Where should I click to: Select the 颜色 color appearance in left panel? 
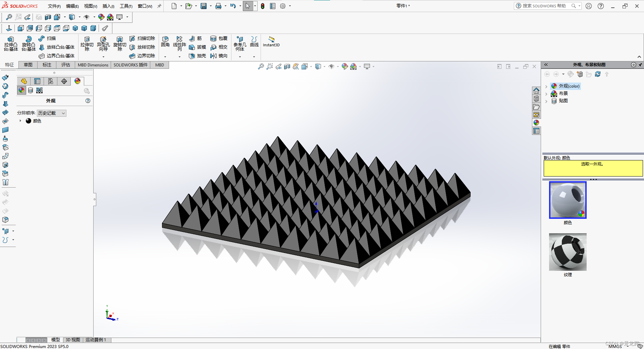point(37,121)
